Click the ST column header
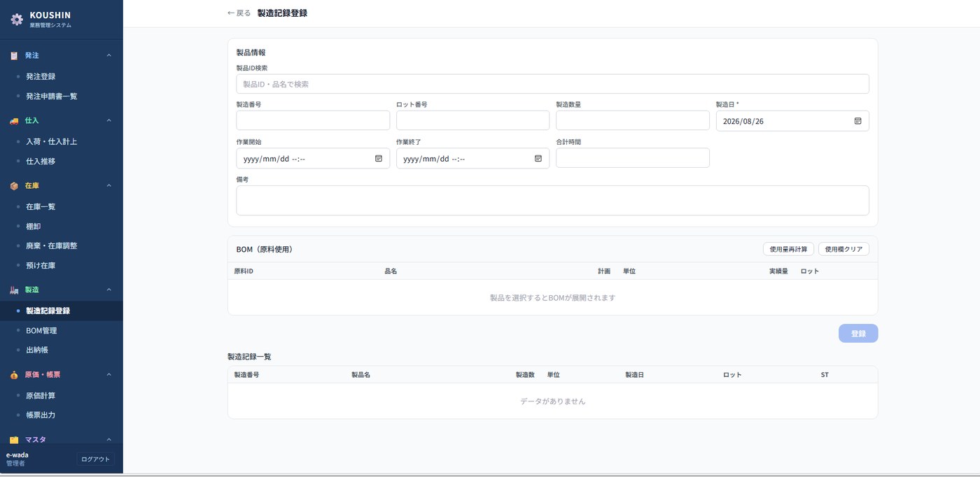This screenshot has height=477, width=980. point(825,375)
